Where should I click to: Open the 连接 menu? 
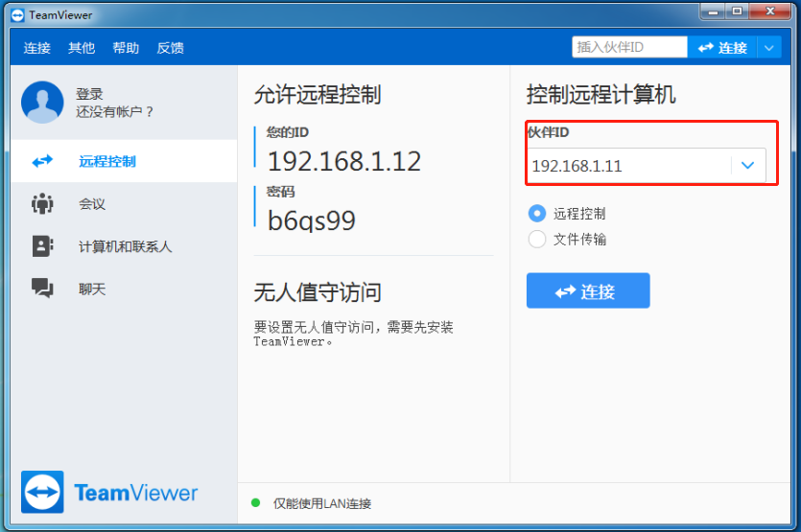(37, 48)
